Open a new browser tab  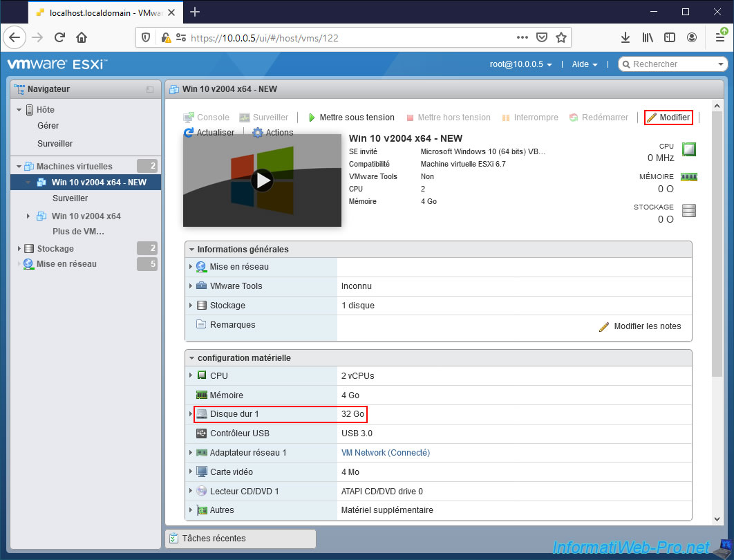[x=195, y=12]
